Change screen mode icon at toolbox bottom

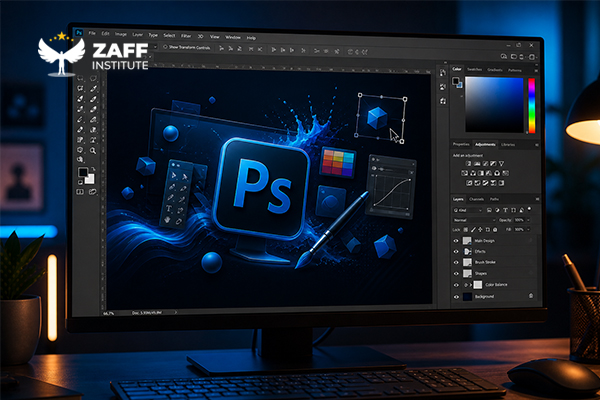93,192
